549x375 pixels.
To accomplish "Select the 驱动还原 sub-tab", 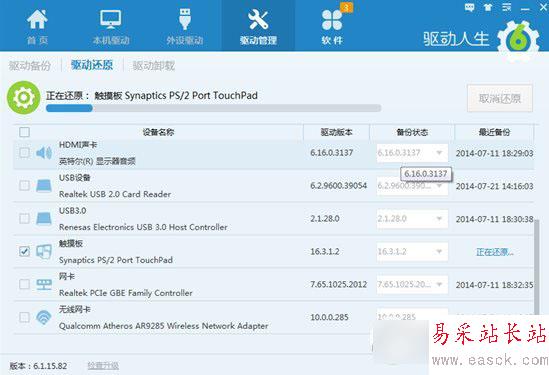I will (92, 65).
